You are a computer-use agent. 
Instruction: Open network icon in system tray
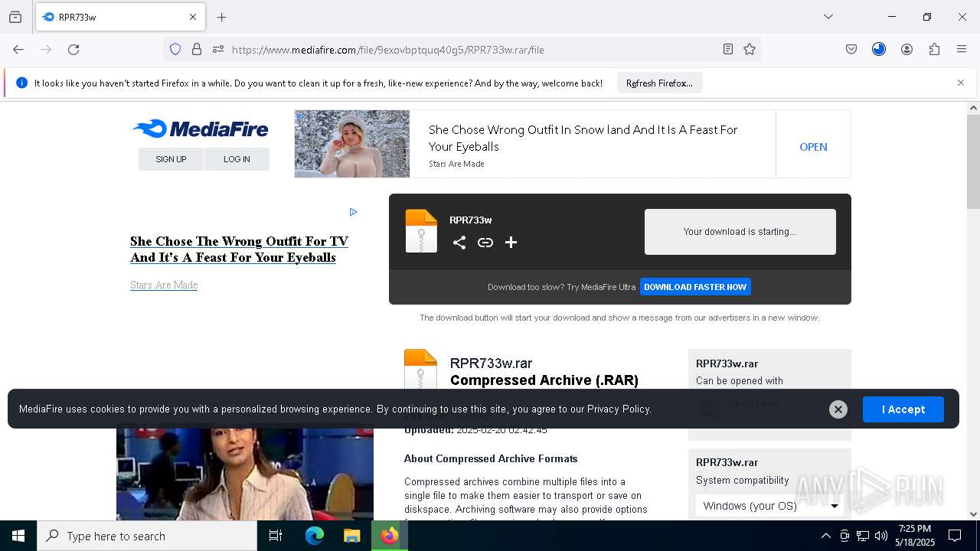863,536
